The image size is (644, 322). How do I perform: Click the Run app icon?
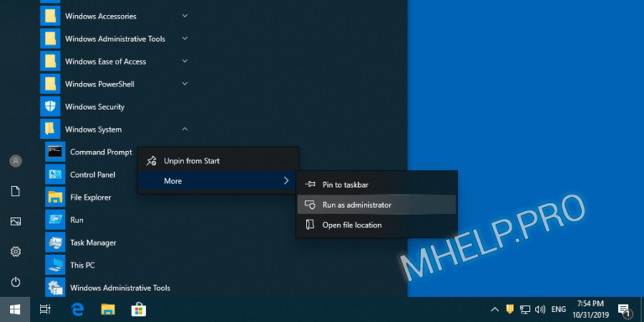pos(55,220)
